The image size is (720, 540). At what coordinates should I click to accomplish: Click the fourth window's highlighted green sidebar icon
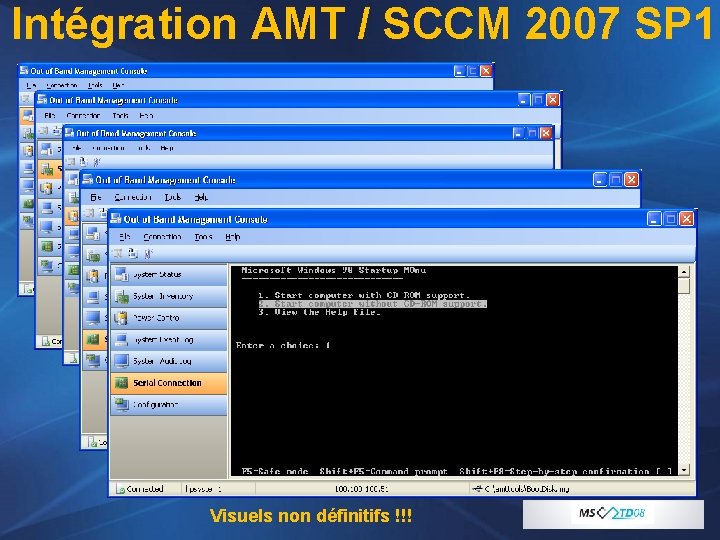[93, 339]
